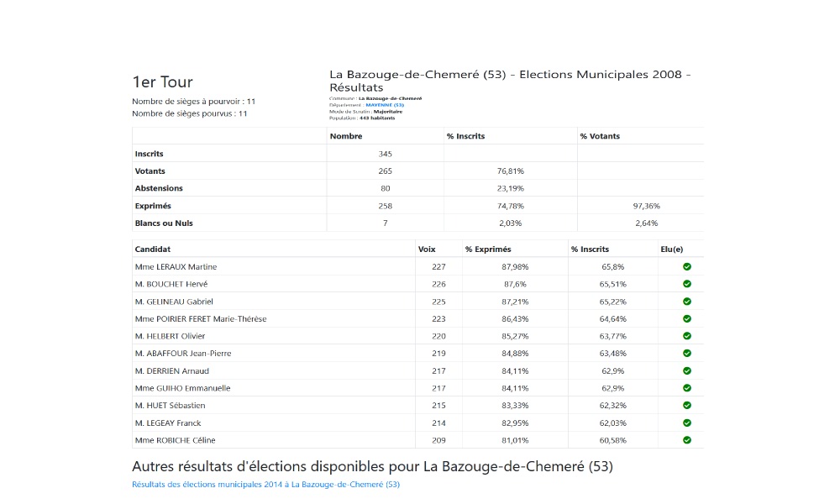
Task: Click the green check for M. HUET Sébastien
Action: [x=687, y=406]
